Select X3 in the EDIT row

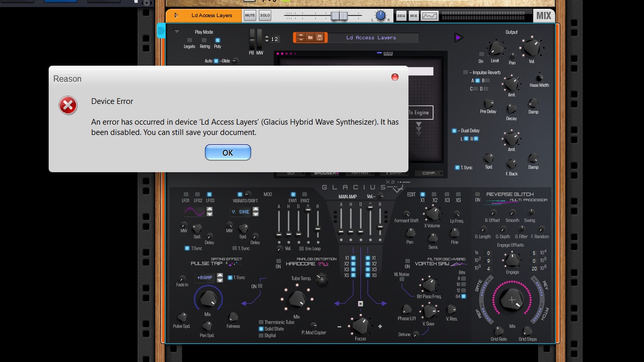[447, 194]
